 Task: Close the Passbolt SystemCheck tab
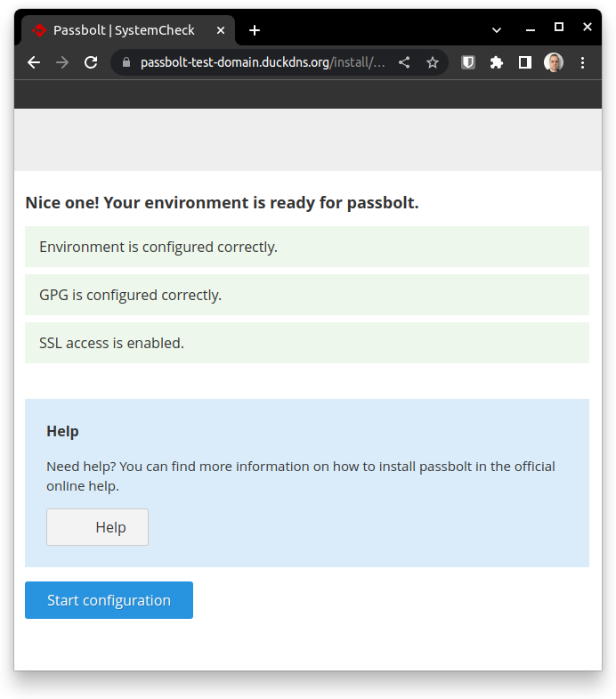tap(221, 30)
